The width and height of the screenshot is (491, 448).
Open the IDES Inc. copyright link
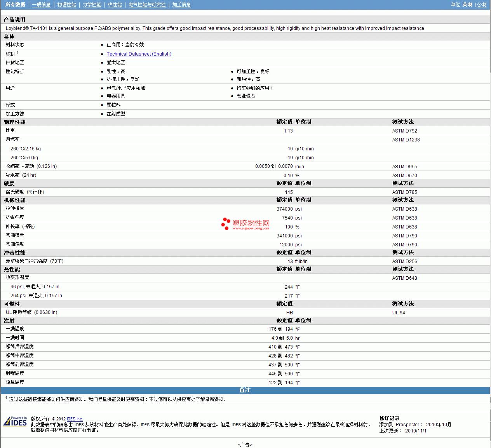[75, 419]
